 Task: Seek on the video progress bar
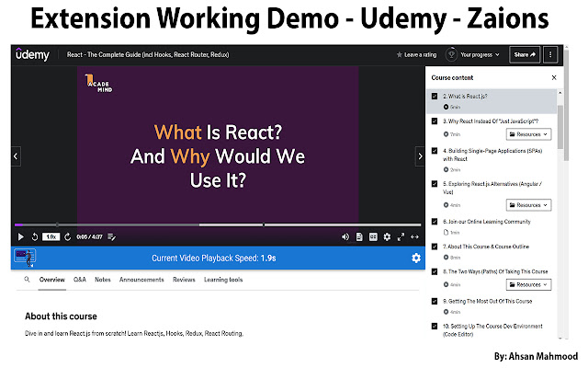[218, 224]
